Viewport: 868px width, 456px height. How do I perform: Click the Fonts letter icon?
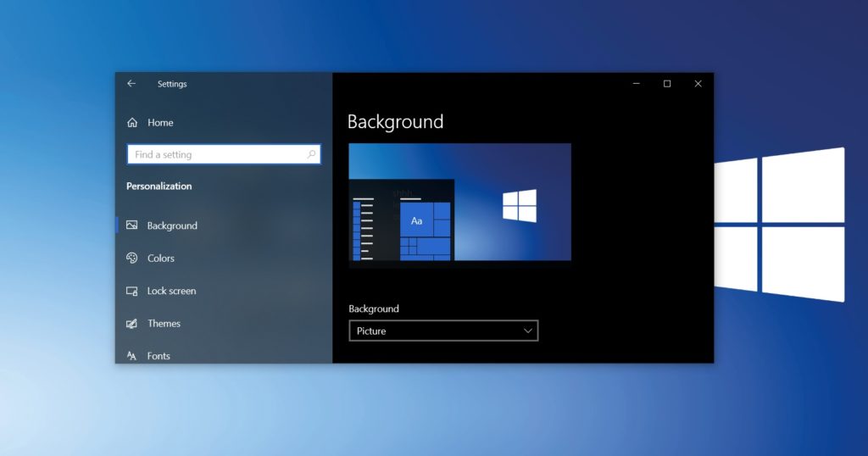(131, 356)
